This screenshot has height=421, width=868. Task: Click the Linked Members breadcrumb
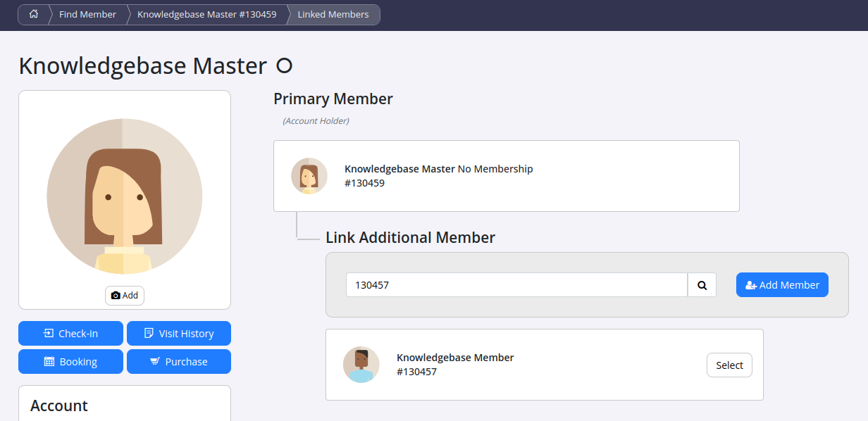click(333, 14)
